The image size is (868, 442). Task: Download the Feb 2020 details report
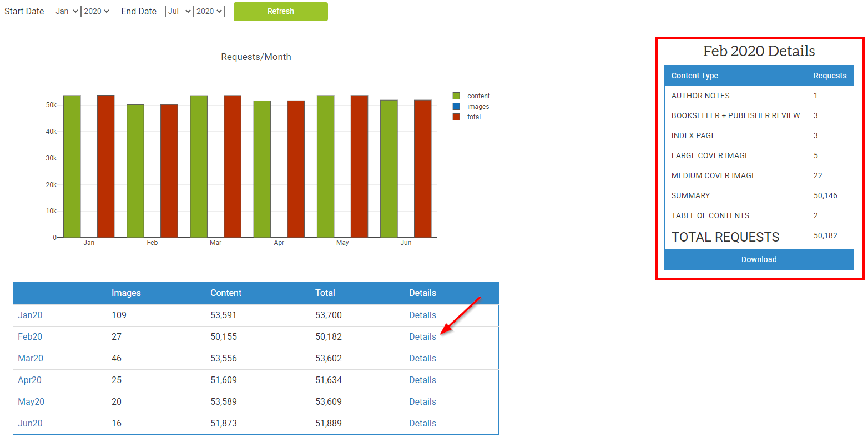tap(759, 259)
